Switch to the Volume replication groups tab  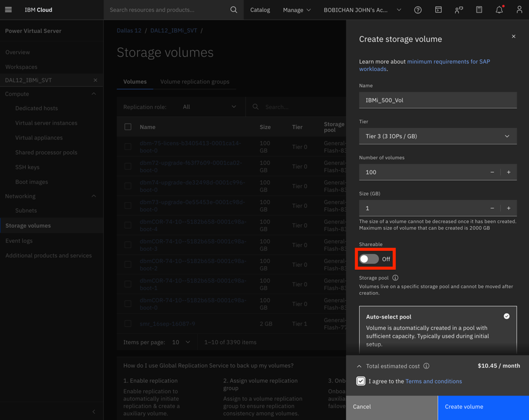point(195,82)
